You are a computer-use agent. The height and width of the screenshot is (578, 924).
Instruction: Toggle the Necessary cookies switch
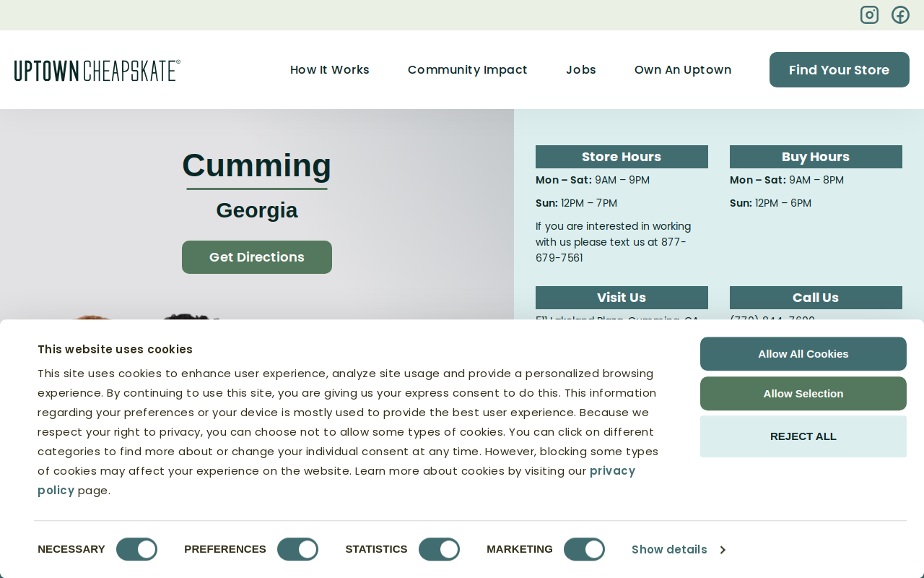tap(136, 549)
